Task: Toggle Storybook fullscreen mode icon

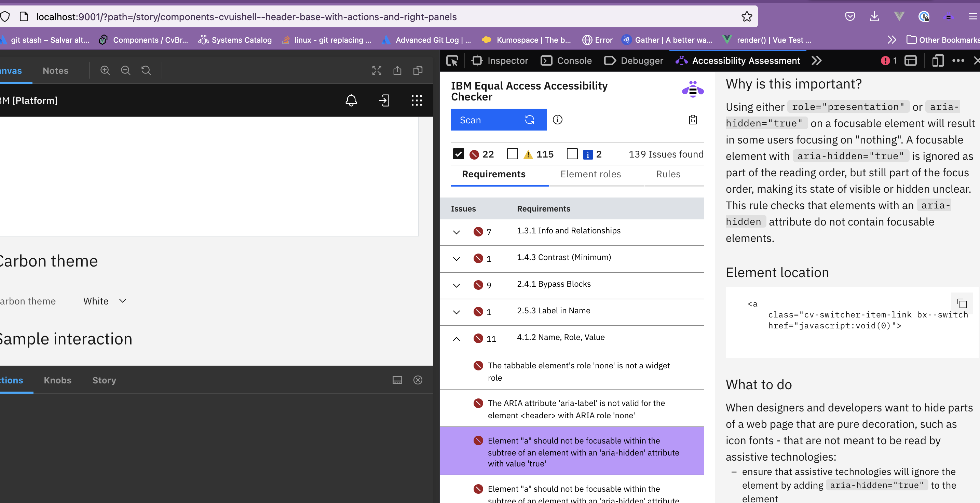Action: pos(376,70)
